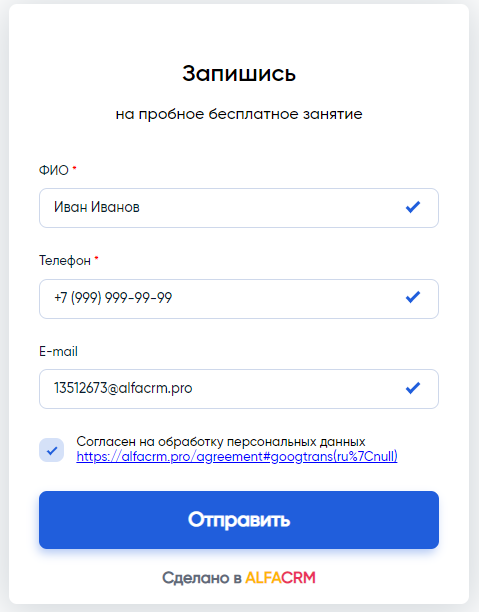The width and height of the screenshot is (479, 612).
Task: Click the Телефон field label
Action: [65, 260]
